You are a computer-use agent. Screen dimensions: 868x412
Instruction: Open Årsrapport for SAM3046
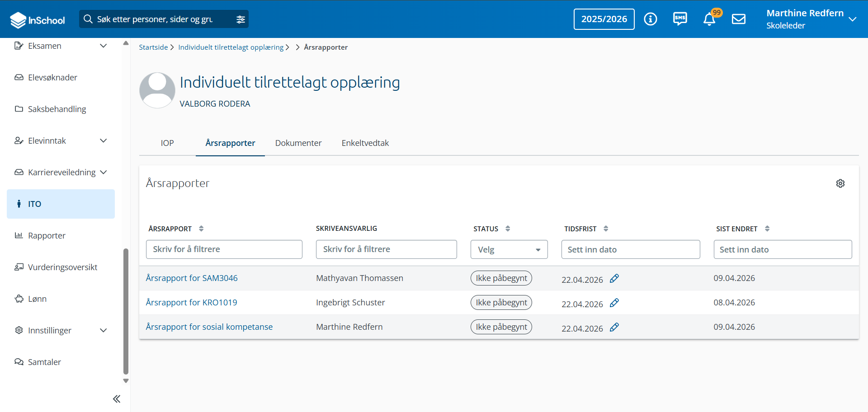pos(192,278)
